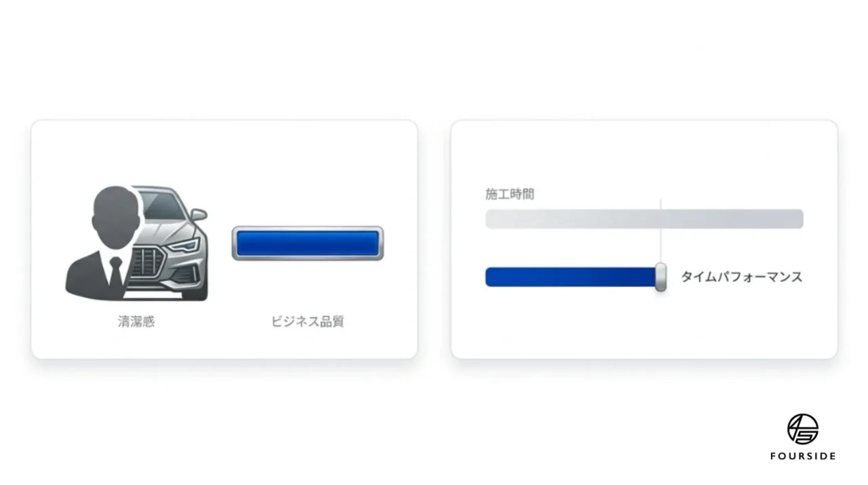Image resolution: width=868 pixels, height=485 pixels.
Task: Click the businessman silhouette icon
Action: point(103,243)
